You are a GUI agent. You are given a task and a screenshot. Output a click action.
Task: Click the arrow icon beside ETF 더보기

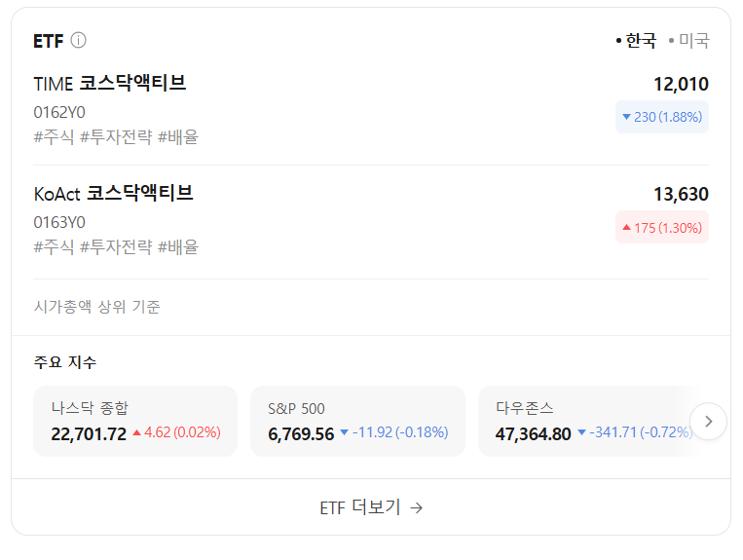417,507
